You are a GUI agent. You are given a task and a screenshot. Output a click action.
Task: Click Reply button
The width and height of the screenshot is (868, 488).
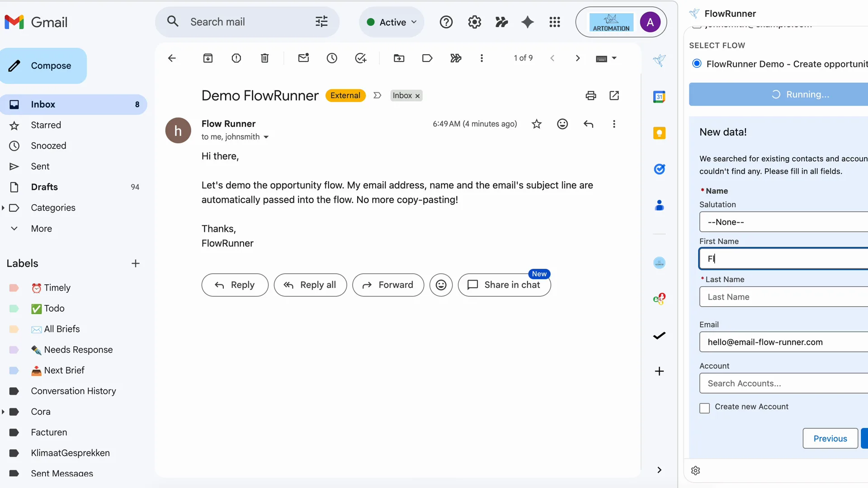tap(235, 285)
